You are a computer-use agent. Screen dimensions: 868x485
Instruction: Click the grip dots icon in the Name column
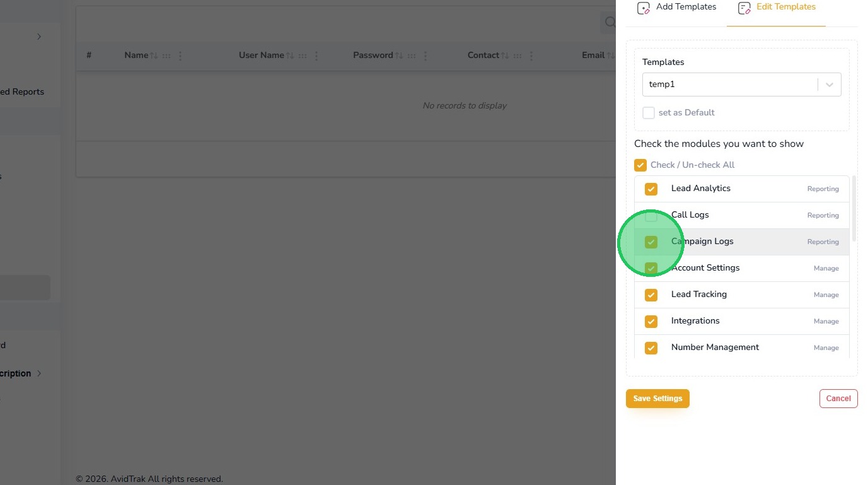coord(166,56)
